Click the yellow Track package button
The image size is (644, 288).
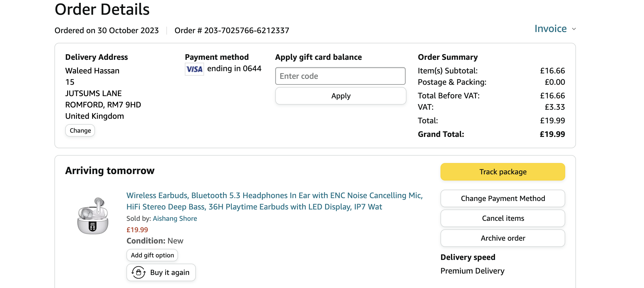(503, 172)
